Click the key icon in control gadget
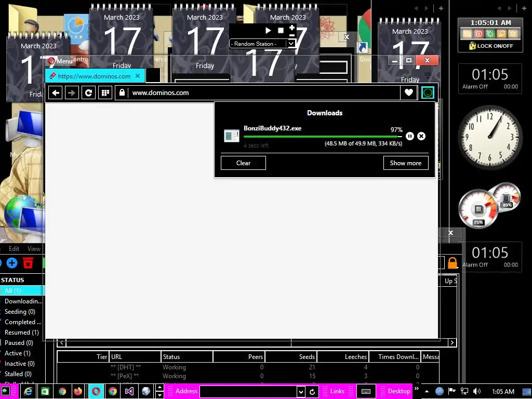532x399 pixels. [x=502, y=34]
